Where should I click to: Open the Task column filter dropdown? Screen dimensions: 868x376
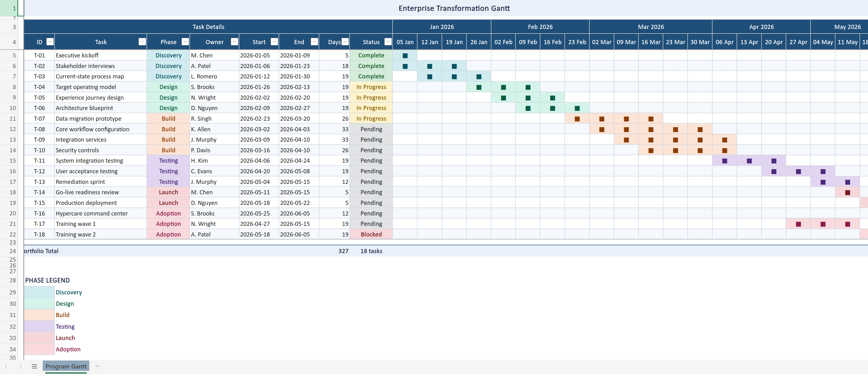click(x=142, y=42)
